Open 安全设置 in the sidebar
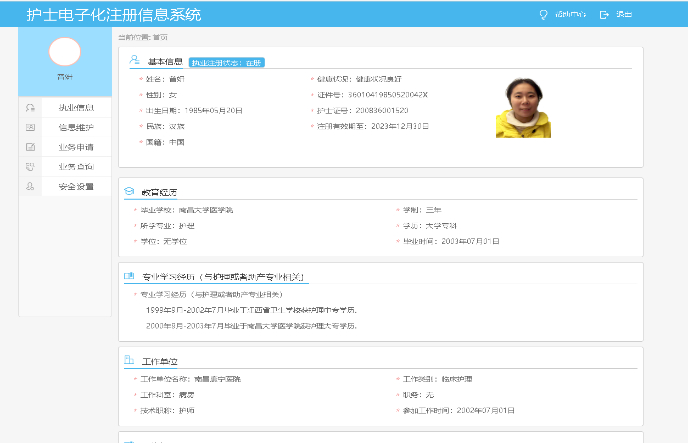688x443 pixels. 76,186
